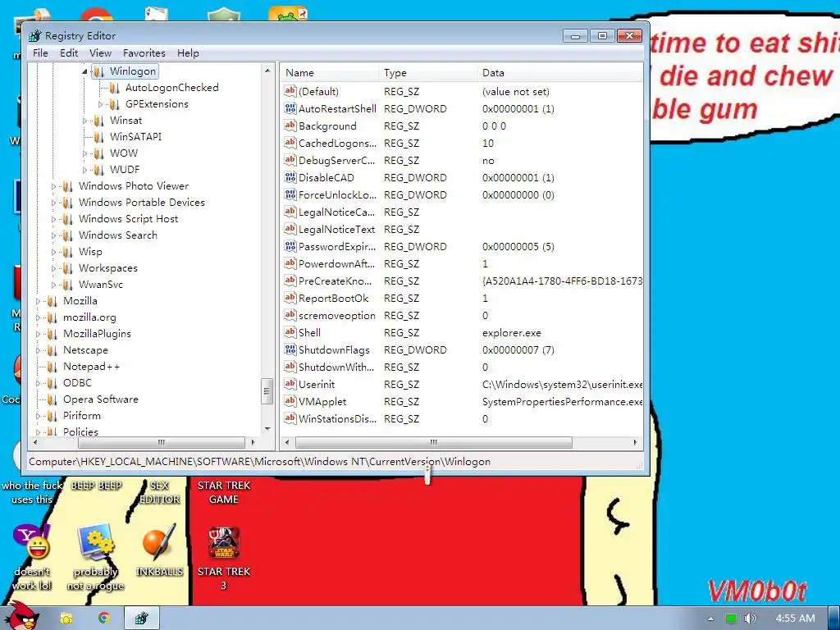Open the View menu
840x630 pixels.
click(100, 53)
